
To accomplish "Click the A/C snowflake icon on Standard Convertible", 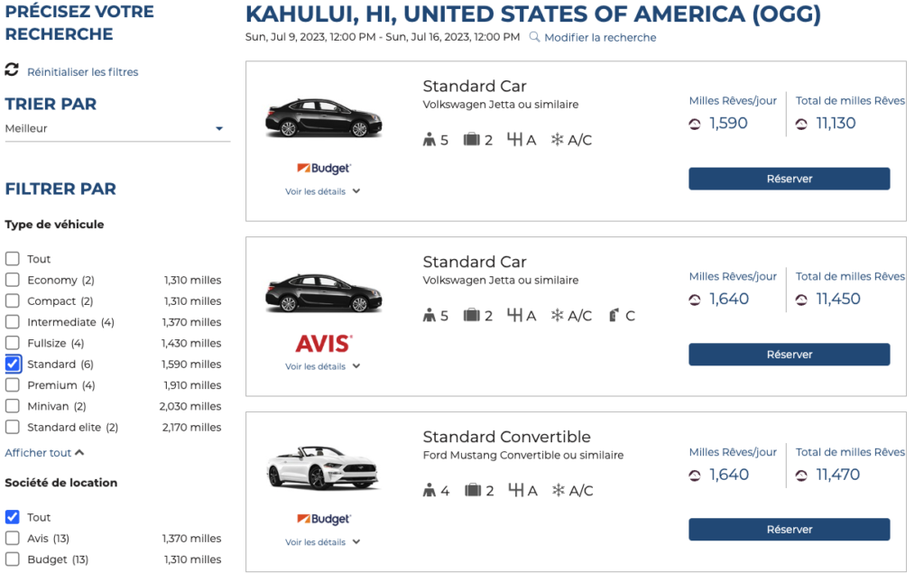I will pos(558,491).
